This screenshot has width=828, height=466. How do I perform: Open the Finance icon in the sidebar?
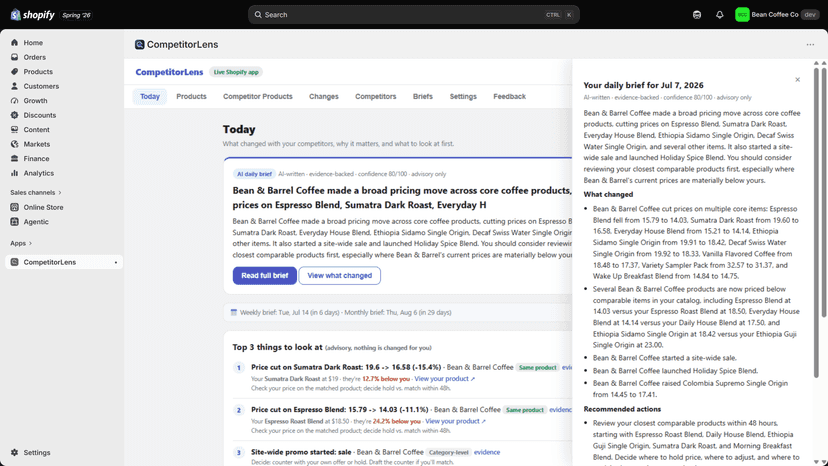(14, 159)
